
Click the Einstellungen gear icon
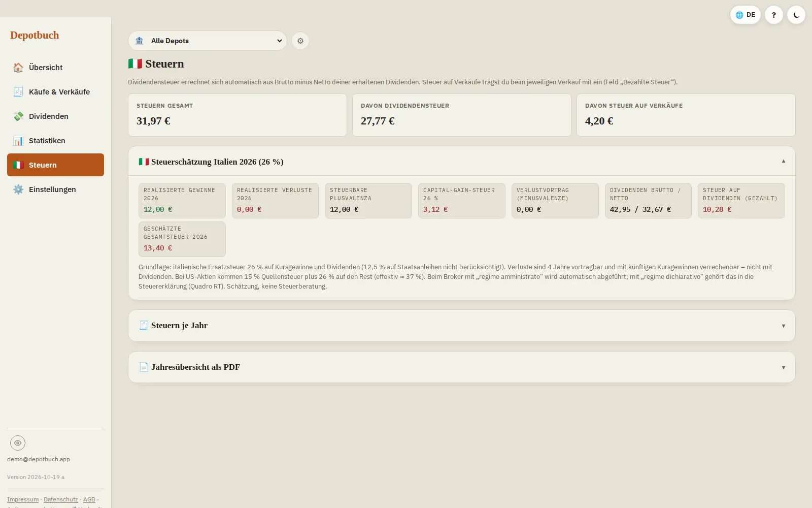coord(18,189)
